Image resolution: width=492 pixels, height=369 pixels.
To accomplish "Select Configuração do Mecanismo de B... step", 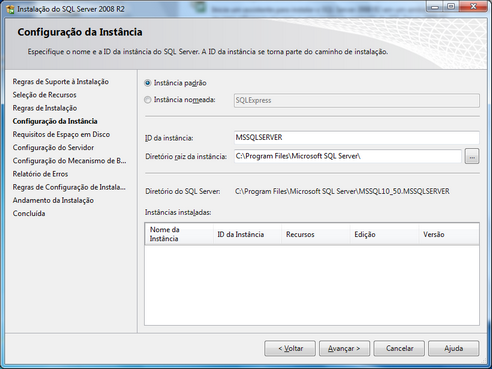I will click(69, 161).
